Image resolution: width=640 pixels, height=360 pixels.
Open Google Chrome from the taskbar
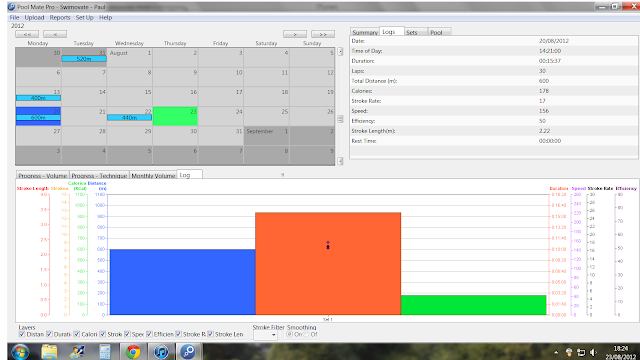tap(133, 352)
